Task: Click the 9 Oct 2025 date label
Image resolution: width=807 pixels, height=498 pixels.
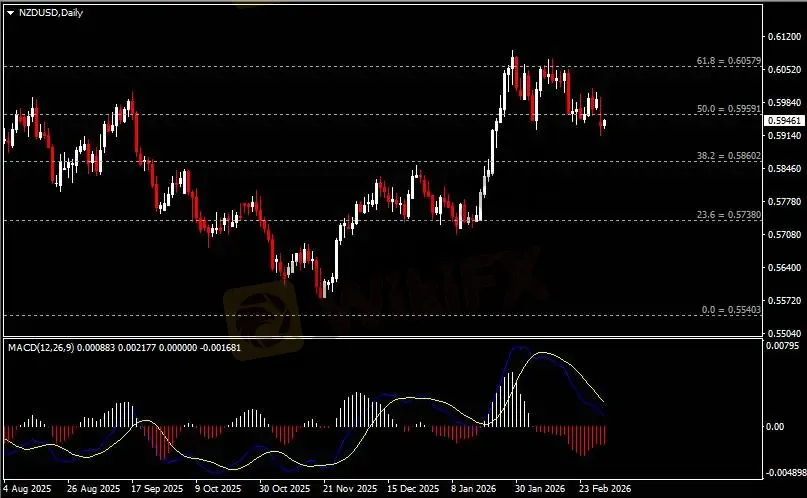Action: pyautogui.click(x=218, y=489)
